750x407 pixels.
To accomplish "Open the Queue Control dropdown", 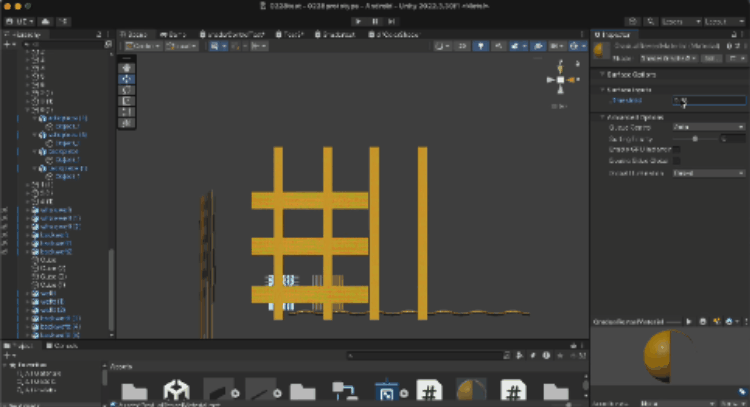I will [709, 127].
